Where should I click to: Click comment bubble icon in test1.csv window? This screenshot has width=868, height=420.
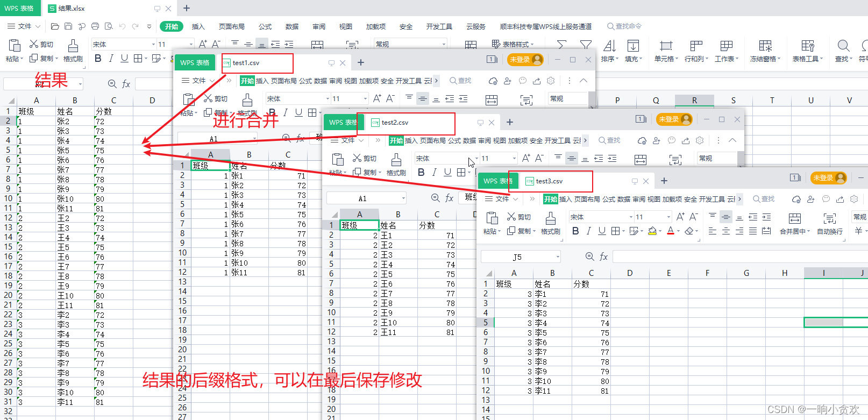(x=522, y=81)
